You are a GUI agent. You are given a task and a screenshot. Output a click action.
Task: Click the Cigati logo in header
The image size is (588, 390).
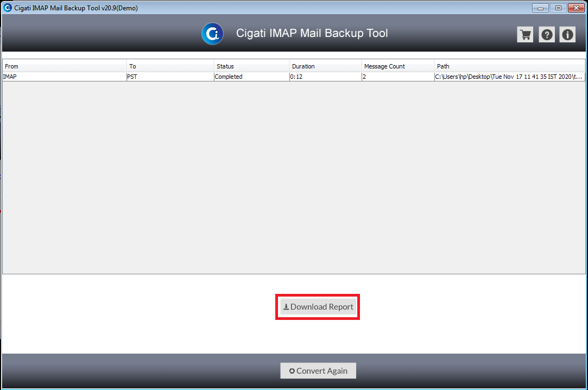213,34
